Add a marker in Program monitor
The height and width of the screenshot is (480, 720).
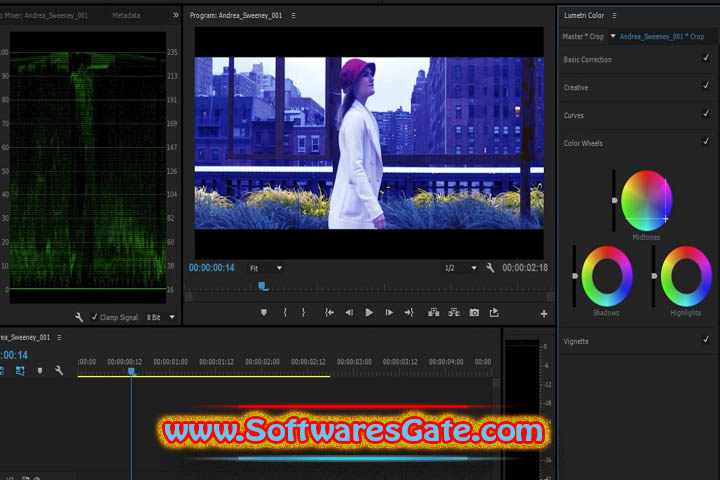pyautogui.click(x=264, y=312)
